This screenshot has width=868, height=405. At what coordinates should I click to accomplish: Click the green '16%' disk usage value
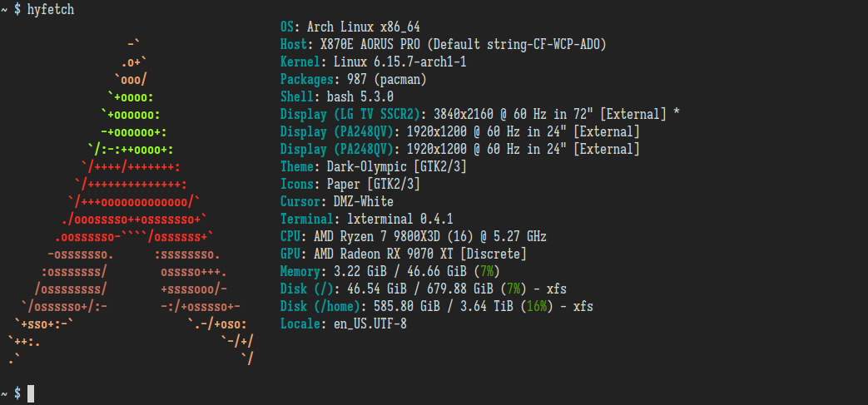point(537,307)
